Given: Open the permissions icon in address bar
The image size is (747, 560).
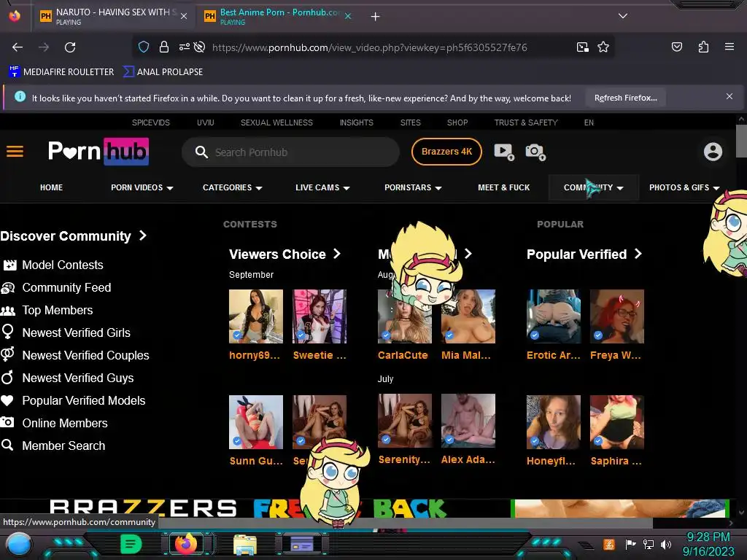Looking at the screenshot, I should coord(184,47).
